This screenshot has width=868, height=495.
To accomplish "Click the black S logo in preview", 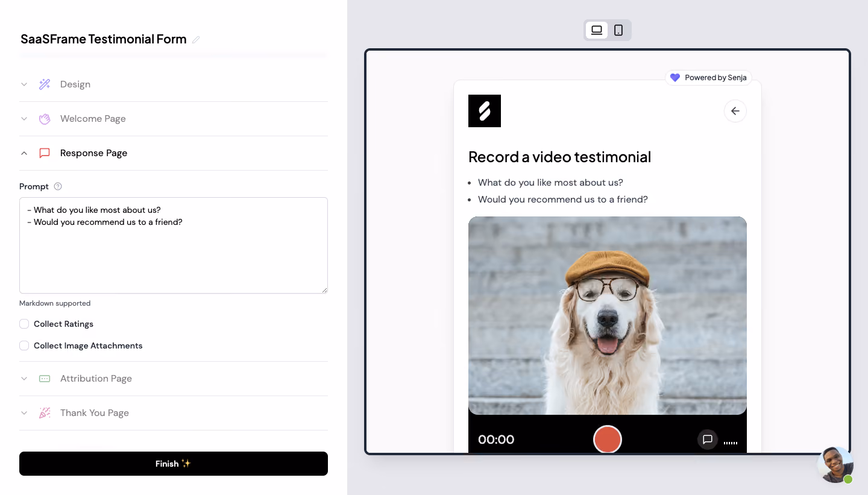I will coord(485,111).
